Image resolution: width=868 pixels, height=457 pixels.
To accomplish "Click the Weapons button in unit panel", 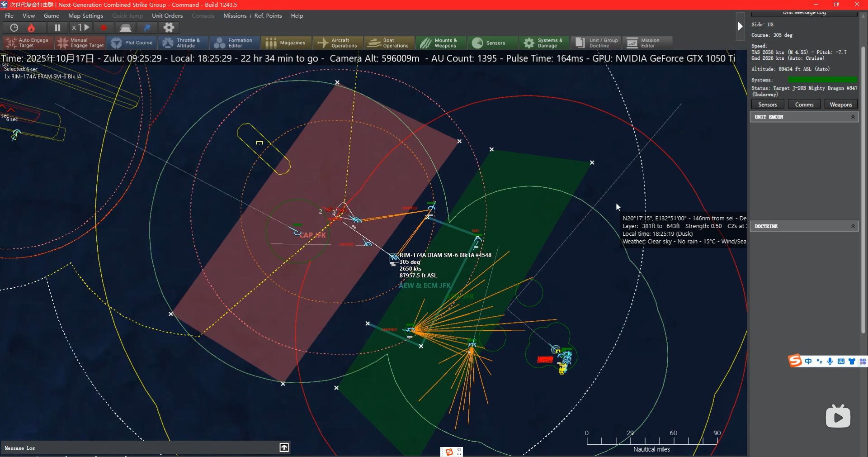I will (841, 105).
